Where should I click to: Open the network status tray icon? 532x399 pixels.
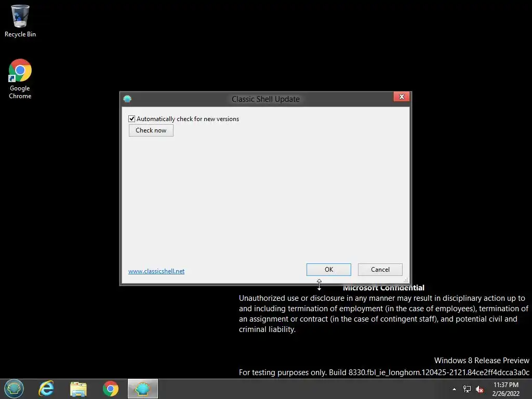[x=467, y=389]
